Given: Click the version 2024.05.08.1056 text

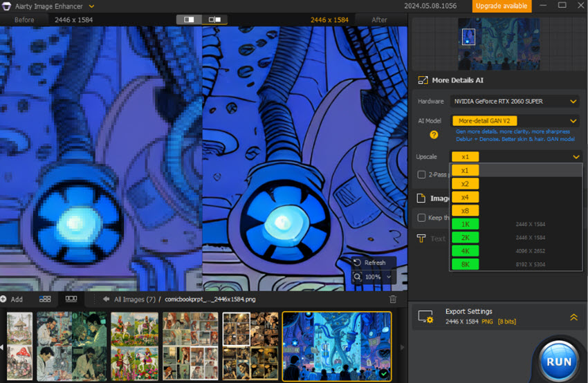Looking at the screenshot, I should tap(430, 6).
